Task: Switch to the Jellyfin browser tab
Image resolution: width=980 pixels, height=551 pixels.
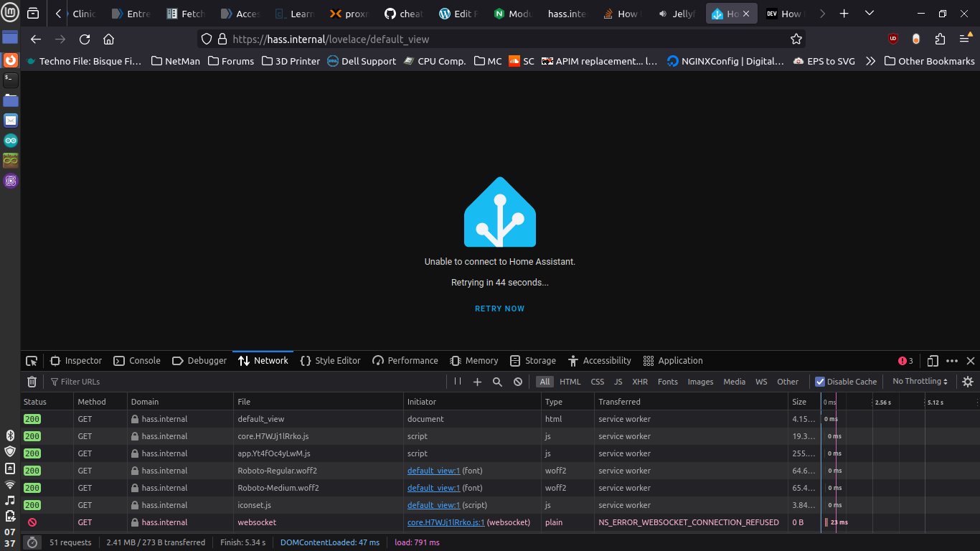Action: tap(677, 14)
